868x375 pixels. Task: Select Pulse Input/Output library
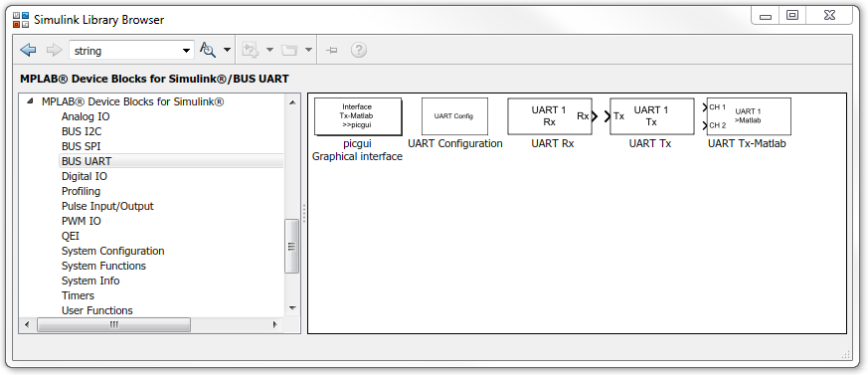107,206
